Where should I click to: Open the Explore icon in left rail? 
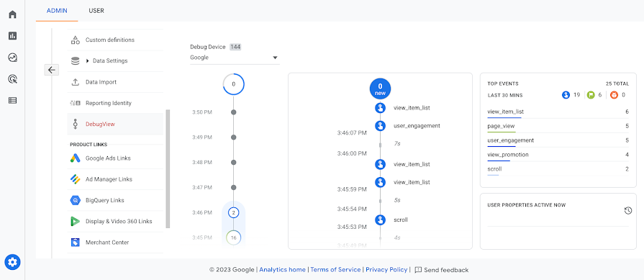(x=12, y=58)
